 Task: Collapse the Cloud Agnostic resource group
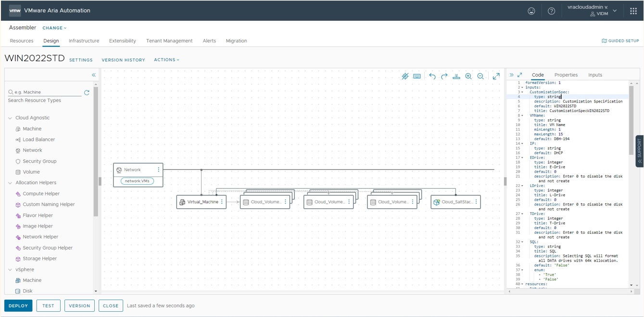pyautogui.click(x=11, y=118)
